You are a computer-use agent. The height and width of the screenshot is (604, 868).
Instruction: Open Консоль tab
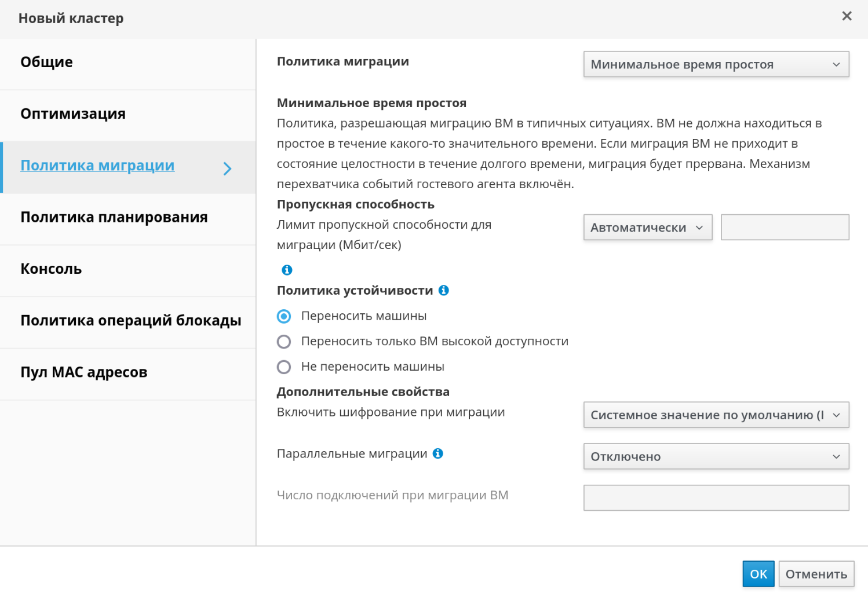51,269
